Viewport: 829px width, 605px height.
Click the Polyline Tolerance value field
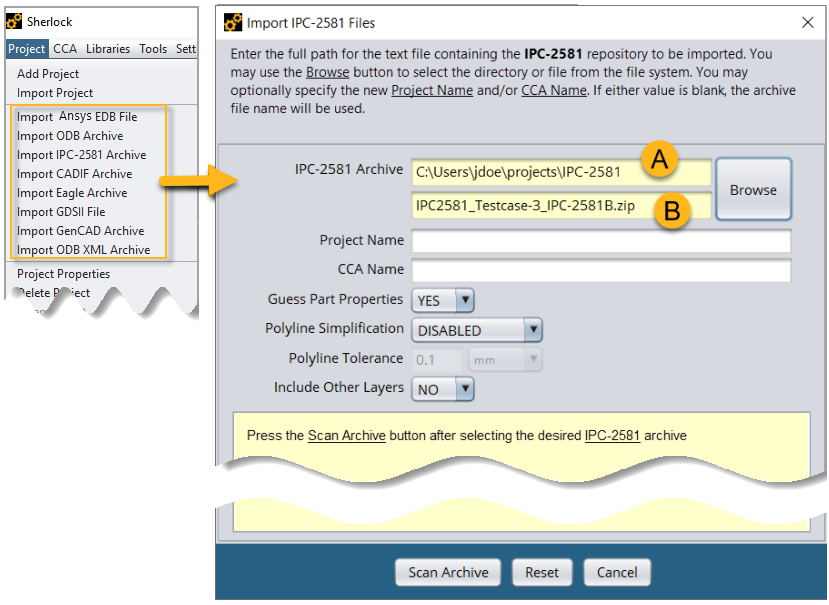tap(437, 360)
